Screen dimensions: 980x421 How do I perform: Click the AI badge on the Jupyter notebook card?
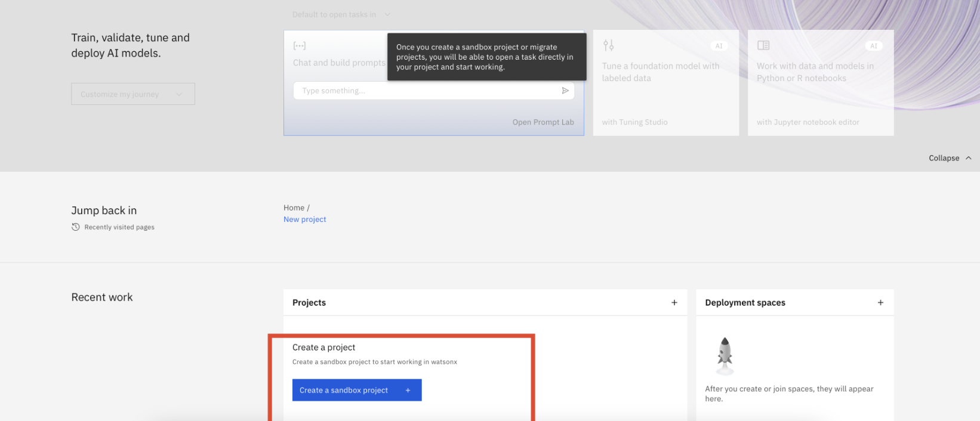coord(873,46)
